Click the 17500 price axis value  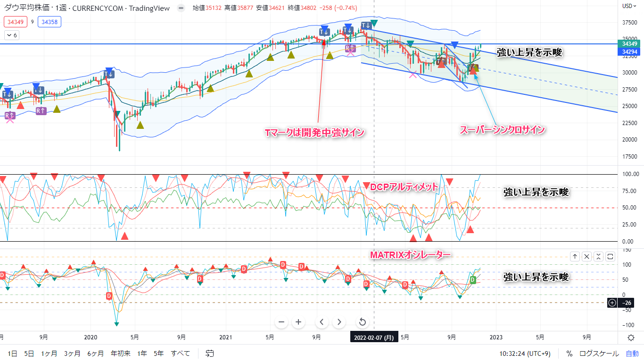[x=630, y=156]
